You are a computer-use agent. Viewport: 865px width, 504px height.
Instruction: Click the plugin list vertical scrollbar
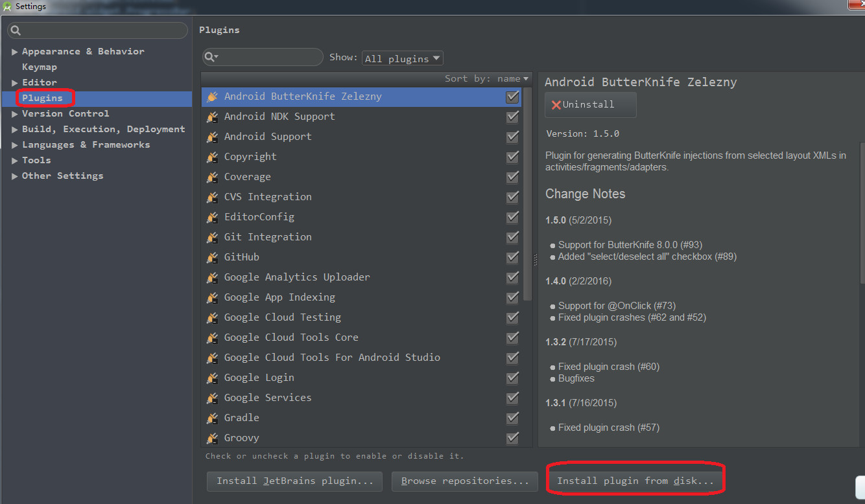click(x=527, y=194)
